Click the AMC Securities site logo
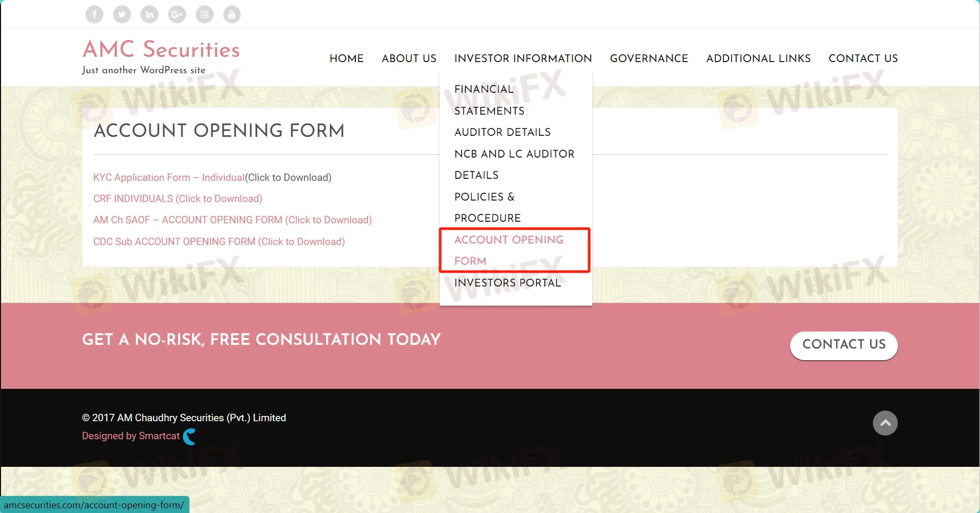The height and width of the screenshot is (513, 980). (x=161, y=50)
